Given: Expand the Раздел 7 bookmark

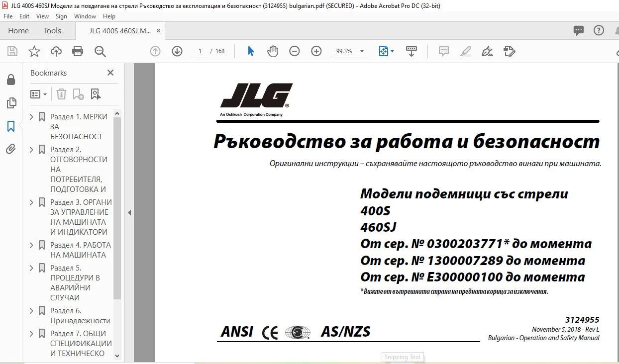Looking at the screenshot, I should (32, 334).
